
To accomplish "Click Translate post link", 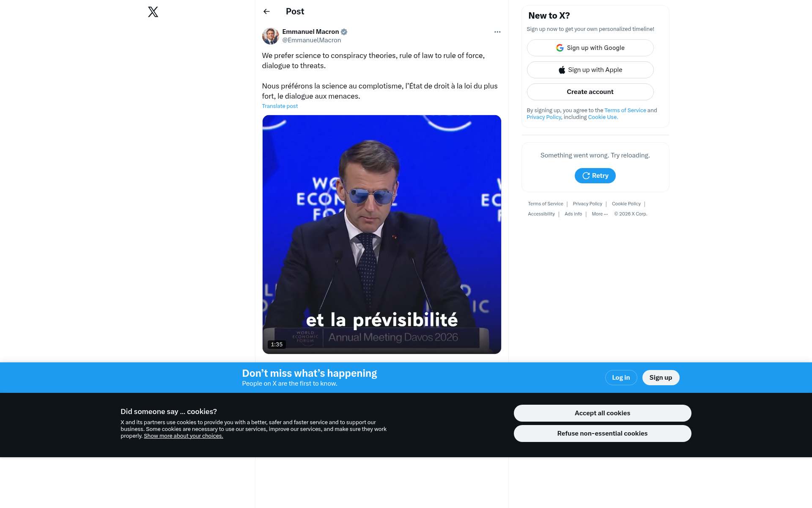I will (280, 106).
